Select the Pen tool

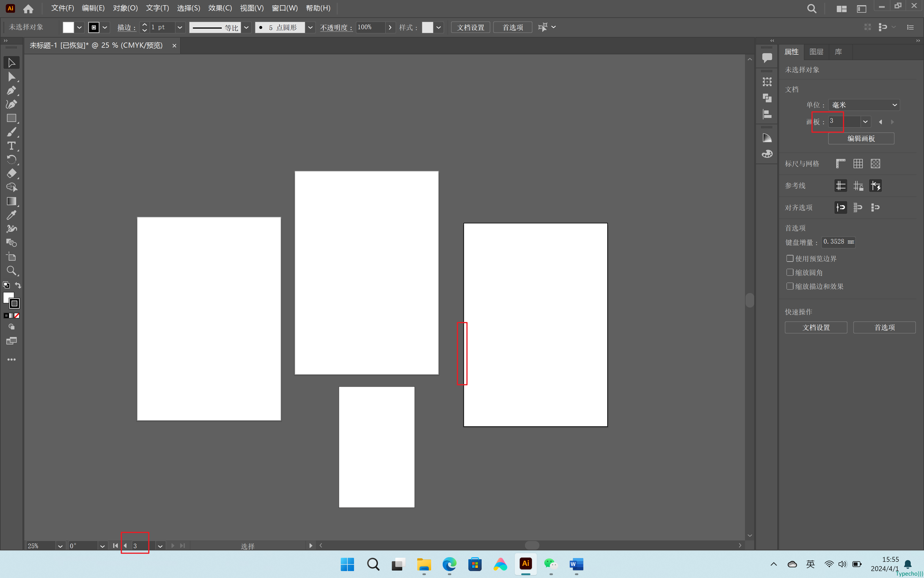(12, 90)
